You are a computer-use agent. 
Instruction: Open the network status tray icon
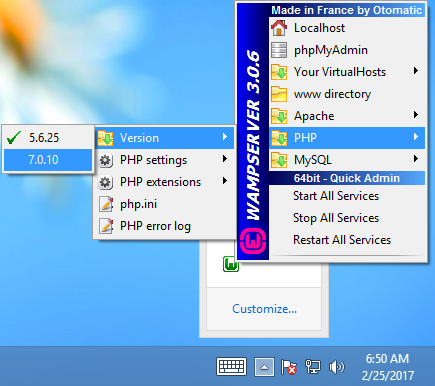pyautogui.click(x=313, y=367)
